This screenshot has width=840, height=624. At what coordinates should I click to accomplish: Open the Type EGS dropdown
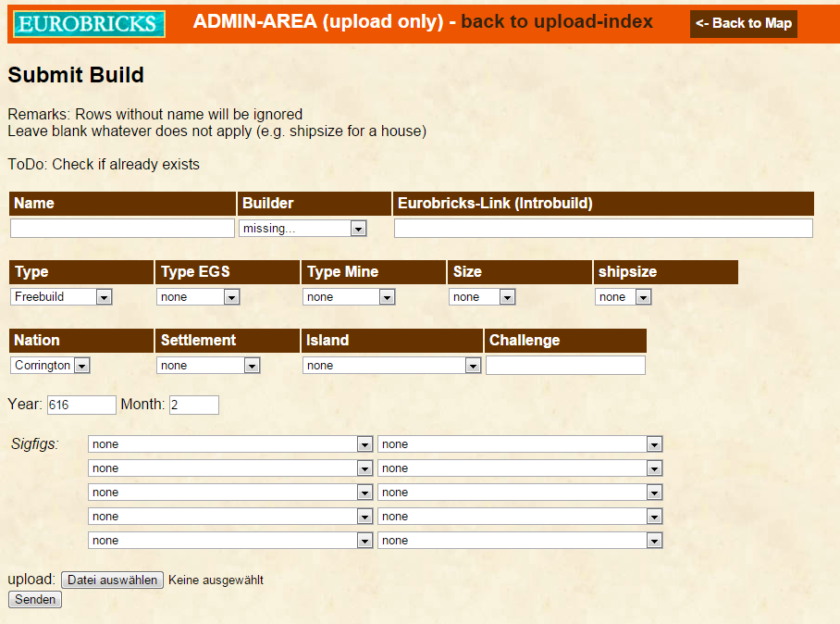(199, 297)
